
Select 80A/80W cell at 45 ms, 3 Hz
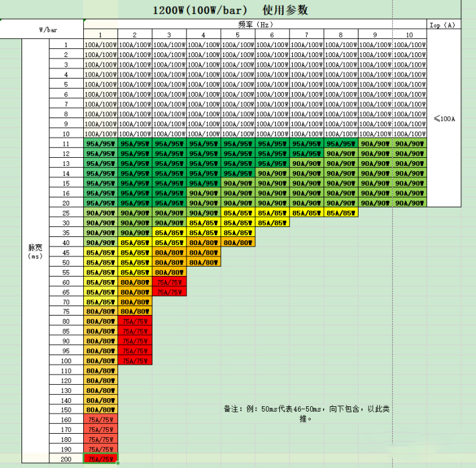(x=169, y=252)
